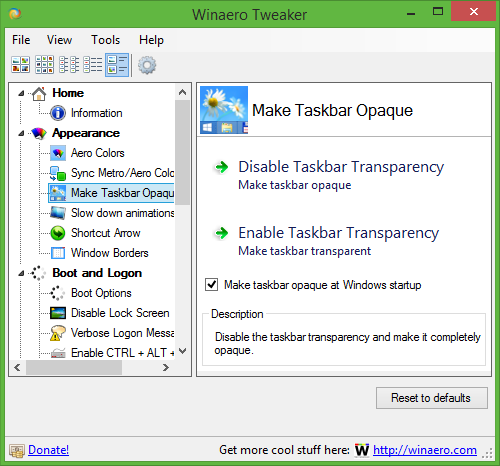This screenshot has width=500, height=466.
Task: Select Information in the tree
Action: 97,113
